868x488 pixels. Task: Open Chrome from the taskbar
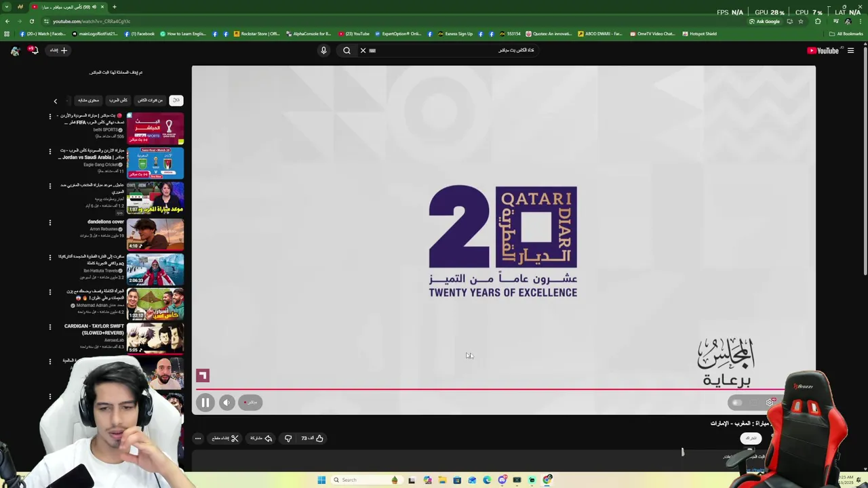(x=548, y=480)
